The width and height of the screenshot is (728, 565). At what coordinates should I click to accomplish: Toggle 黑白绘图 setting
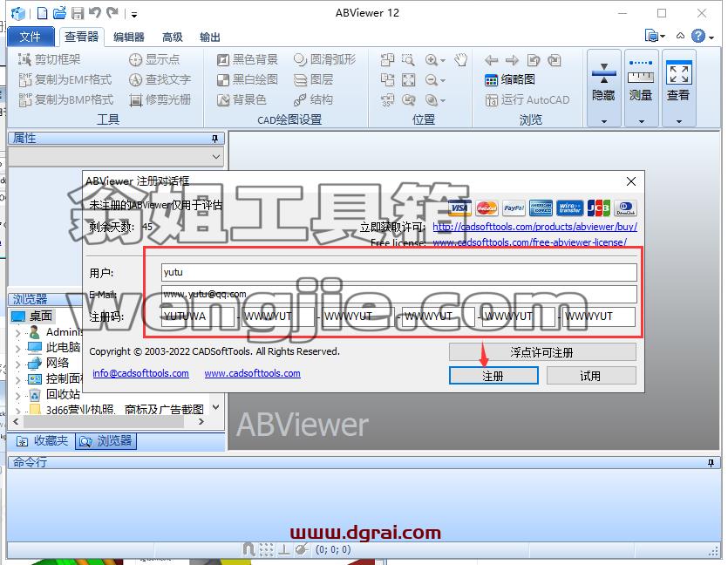[247, 79]
